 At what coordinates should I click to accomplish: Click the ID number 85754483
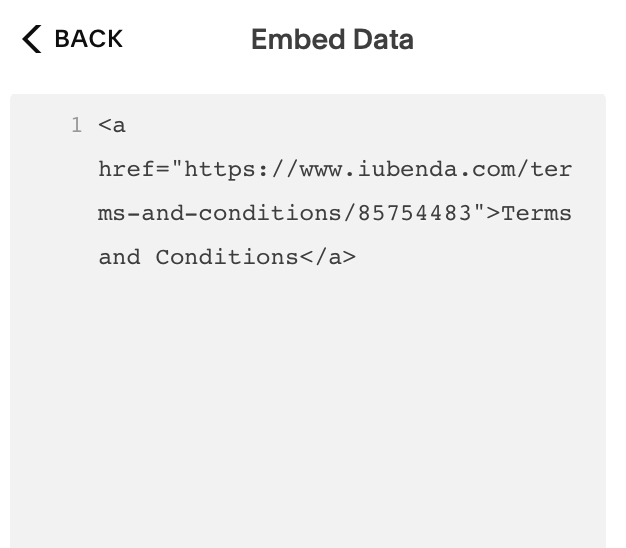click(x=415, y=214)
